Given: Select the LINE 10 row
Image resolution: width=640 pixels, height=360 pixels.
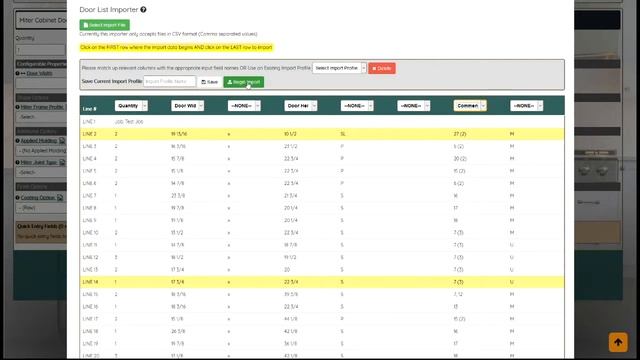Looking at the screenshot, I should coord(322,233).
